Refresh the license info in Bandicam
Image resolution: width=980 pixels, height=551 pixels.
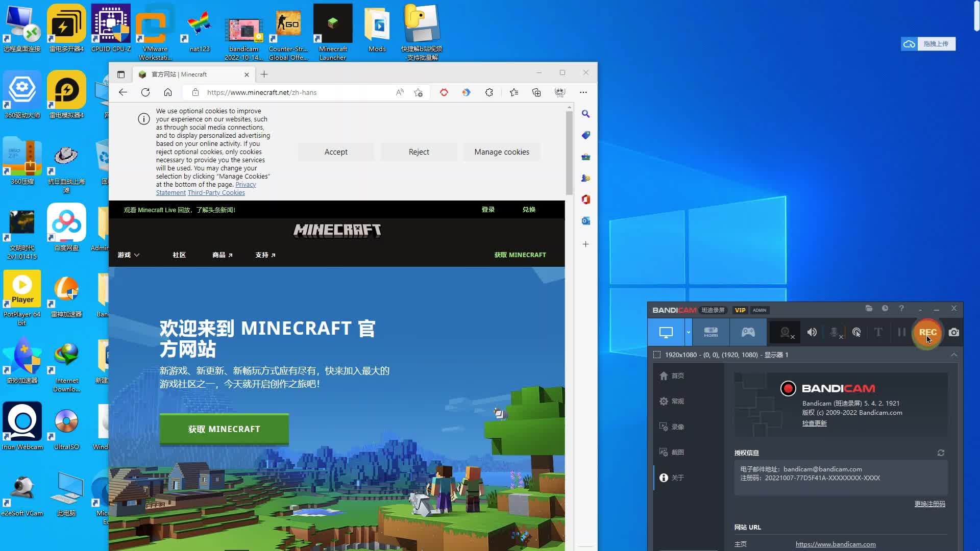coord(941,453)
